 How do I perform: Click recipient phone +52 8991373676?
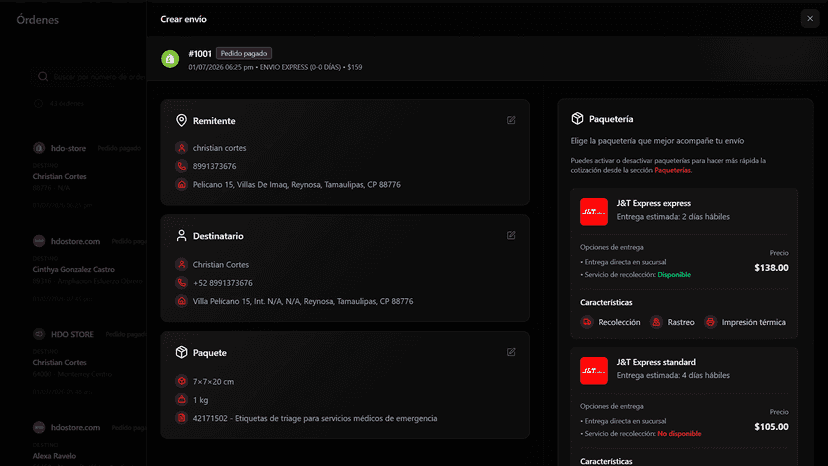[222, 283]
